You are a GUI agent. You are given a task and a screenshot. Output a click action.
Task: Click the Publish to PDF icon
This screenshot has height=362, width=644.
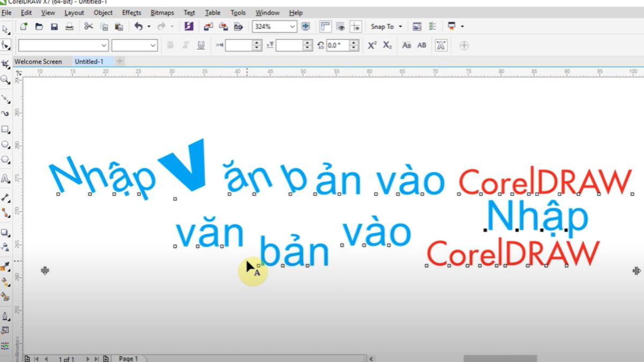[238, 26]
